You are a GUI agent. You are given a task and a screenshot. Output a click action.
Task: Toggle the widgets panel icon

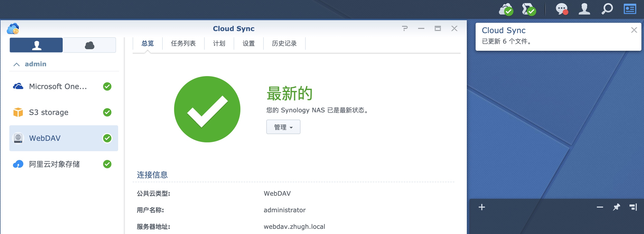(x=630, y=9)
